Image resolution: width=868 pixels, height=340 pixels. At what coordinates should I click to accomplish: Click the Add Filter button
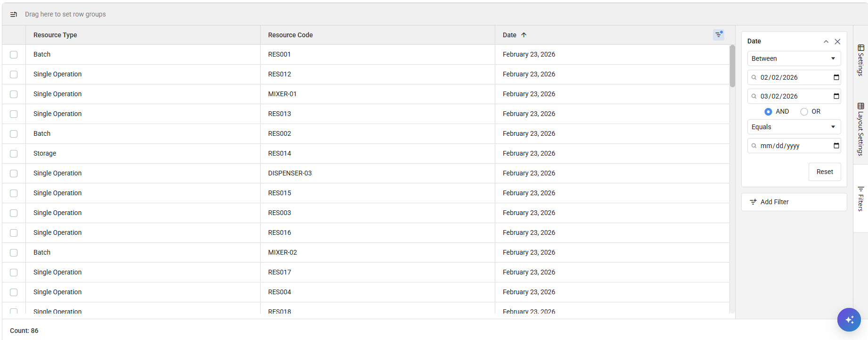coord(794,202)
